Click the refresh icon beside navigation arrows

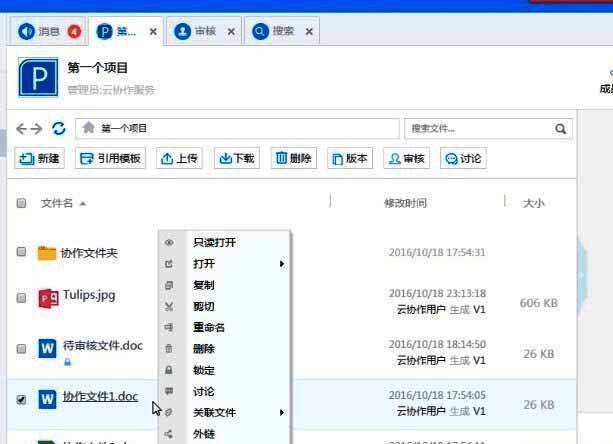click(58, 129)
